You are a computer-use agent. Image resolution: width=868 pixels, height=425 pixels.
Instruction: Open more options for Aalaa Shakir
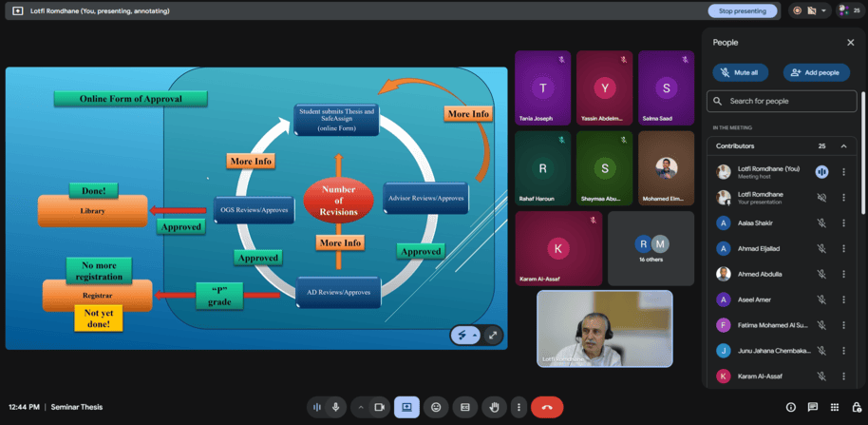[x=843, y=222]
